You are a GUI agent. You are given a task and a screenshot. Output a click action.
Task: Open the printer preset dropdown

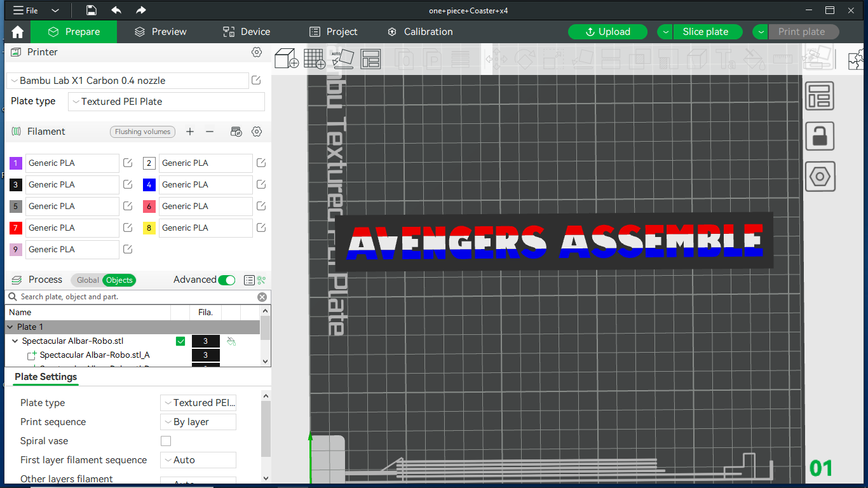tap(128, 81)
